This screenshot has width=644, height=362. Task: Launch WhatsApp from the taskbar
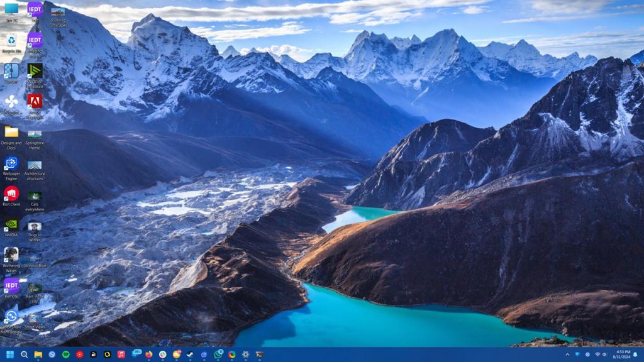[218, 355]
